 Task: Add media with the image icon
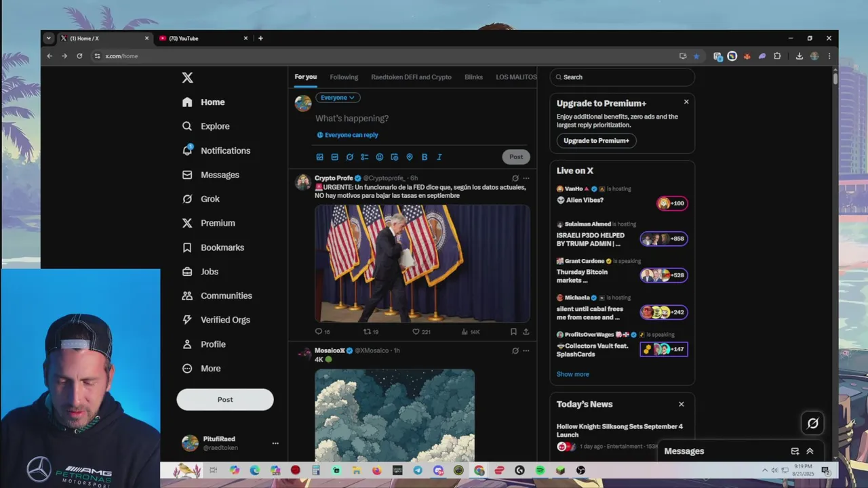click(320, 157)
